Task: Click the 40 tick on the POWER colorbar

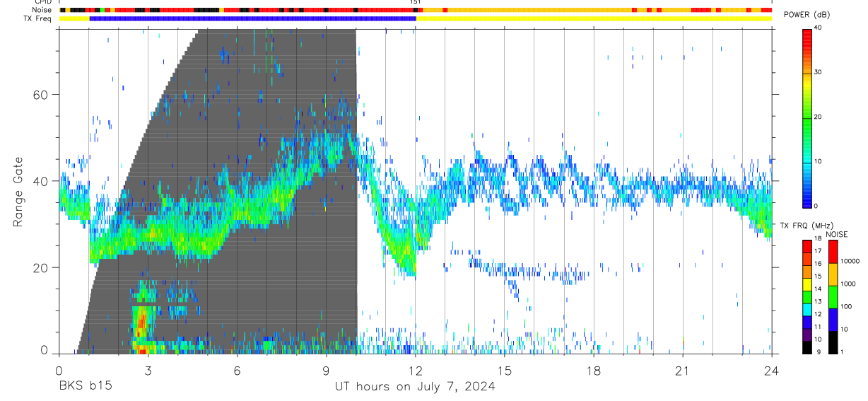Action: click(x=817, y=28)
